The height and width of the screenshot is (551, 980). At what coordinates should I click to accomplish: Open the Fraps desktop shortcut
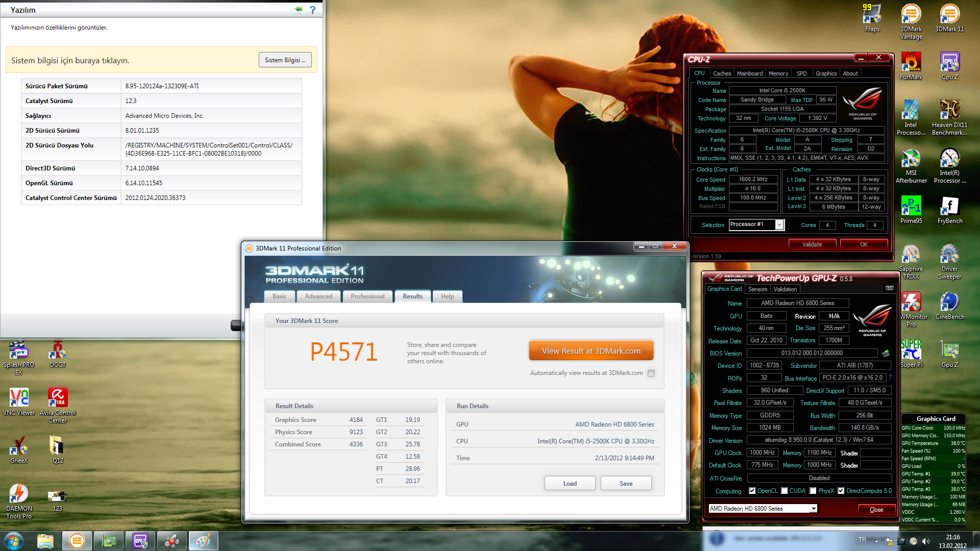click(x=872, y=18)
